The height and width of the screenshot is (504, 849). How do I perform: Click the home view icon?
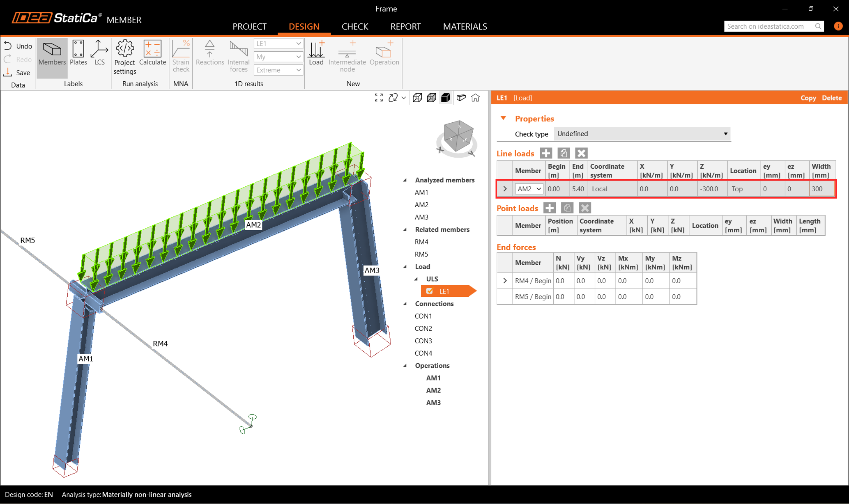click(x=475, y=98)
